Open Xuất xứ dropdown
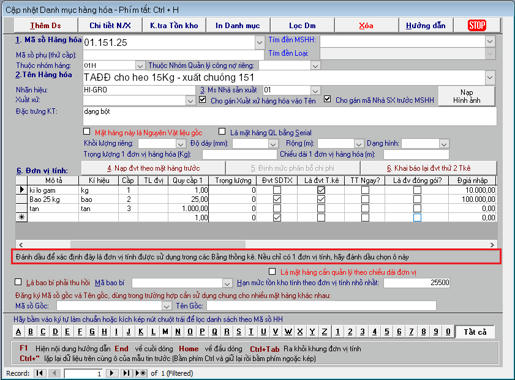The height and width of the screenshot is (380, 515). 190,100
